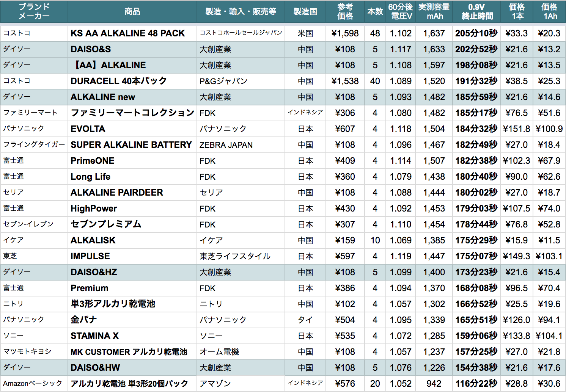Click the ¥1,598 price cell
The width and height of the screenshot is (566, 392).
[345, 33]
